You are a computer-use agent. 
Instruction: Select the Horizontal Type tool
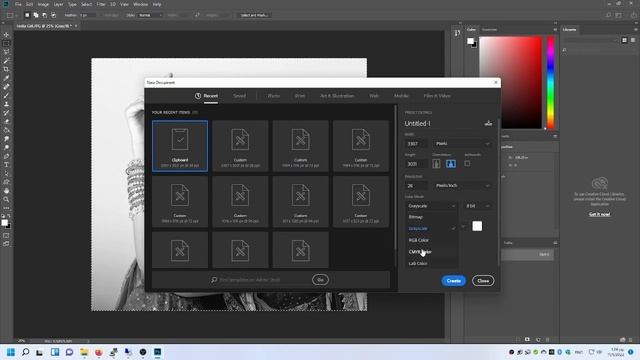click(6, 165)
